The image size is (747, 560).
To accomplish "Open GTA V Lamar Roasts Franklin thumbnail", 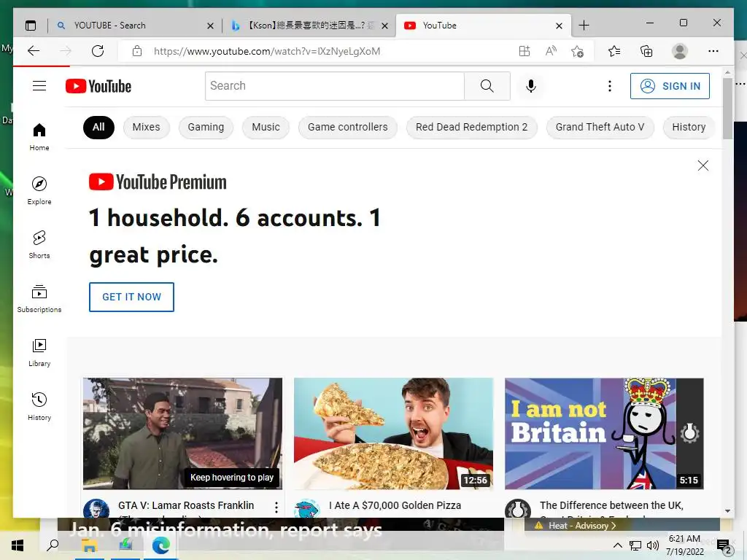I will (x=182, y=433).
